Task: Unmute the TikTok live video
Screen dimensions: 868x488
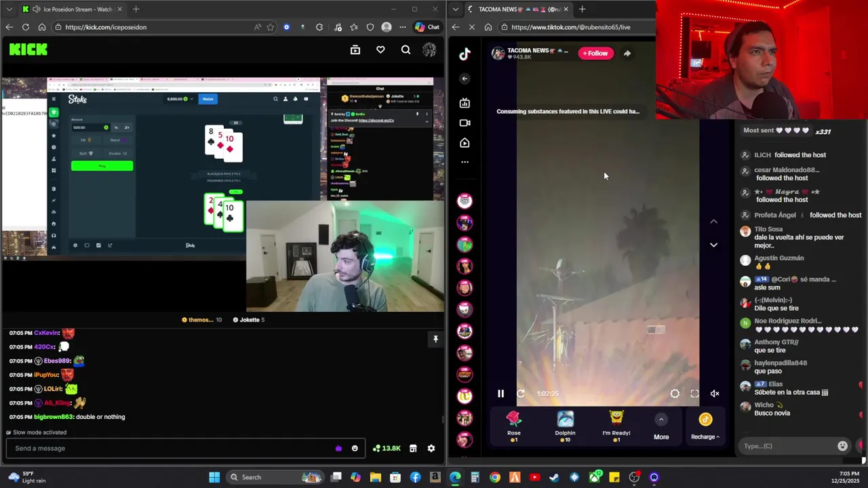Action: tap(715, 394)
